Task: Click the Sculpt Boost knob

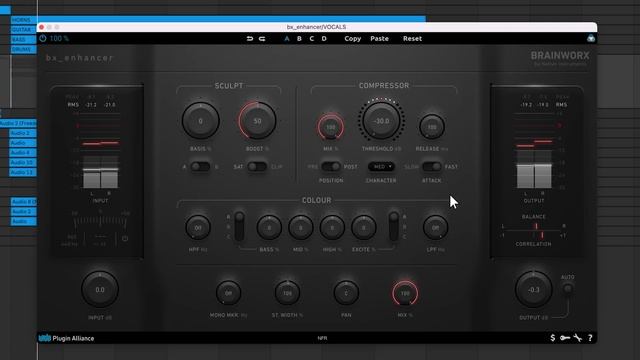Action: coord(257,121)
